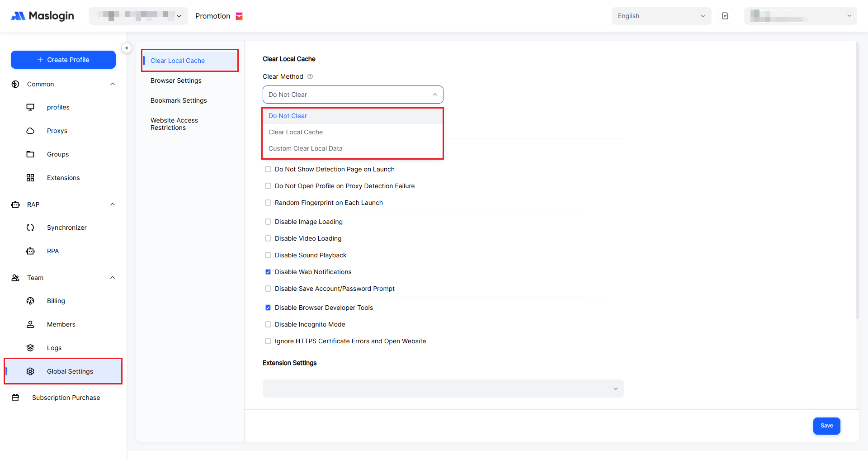Uncheck Disable Web Notifications

coord(268,272)
